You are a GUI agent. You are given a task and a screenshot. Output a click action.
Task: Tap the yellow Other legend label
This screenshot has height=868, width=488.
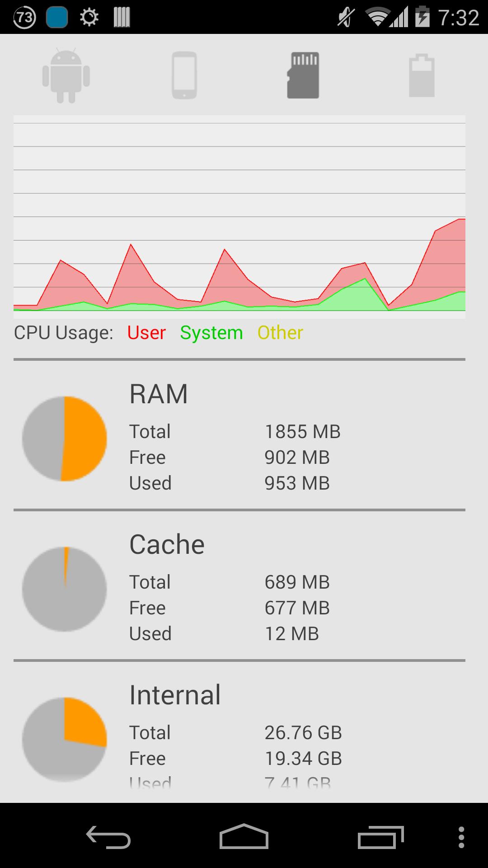point(280,333)
